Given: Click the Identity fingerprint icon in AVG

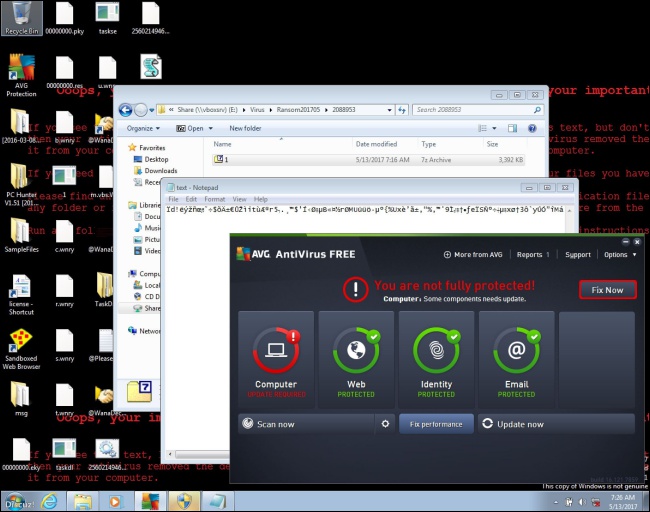Looking at the screenshot, I should click(x=436, y=350).
